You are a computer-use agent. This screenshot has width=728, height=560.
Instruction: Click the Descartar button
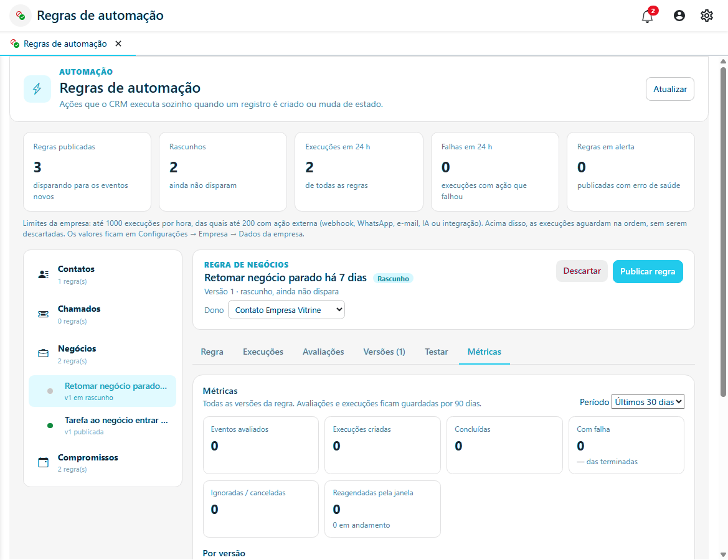(582, 271)
